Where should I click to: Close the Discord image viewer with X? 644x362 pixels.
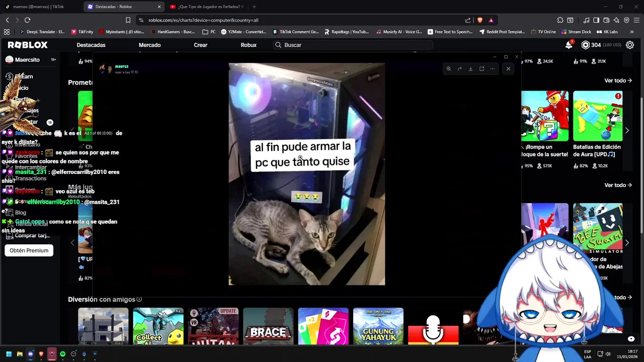[508, 69]
